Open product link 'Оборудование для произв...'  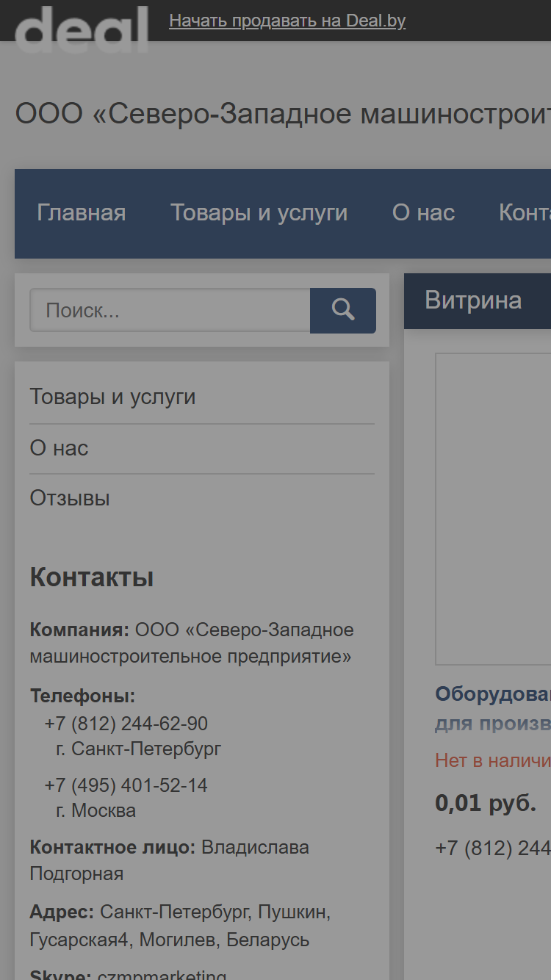[x=493, y=709]
